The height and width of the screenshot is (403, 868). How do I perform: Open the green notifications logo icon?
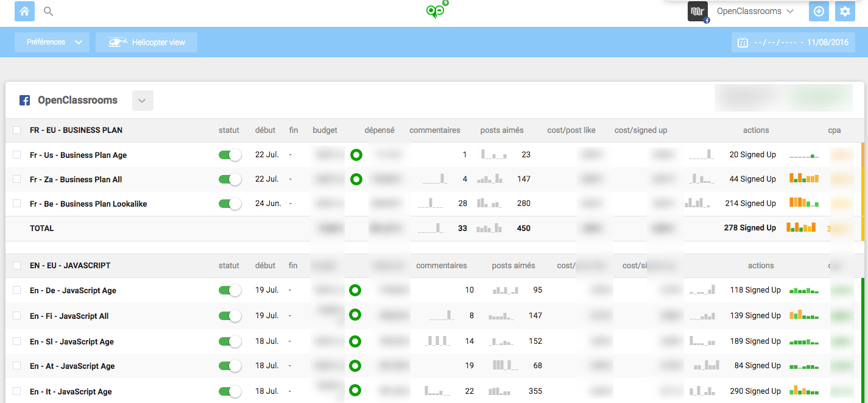tap(435, 11)
